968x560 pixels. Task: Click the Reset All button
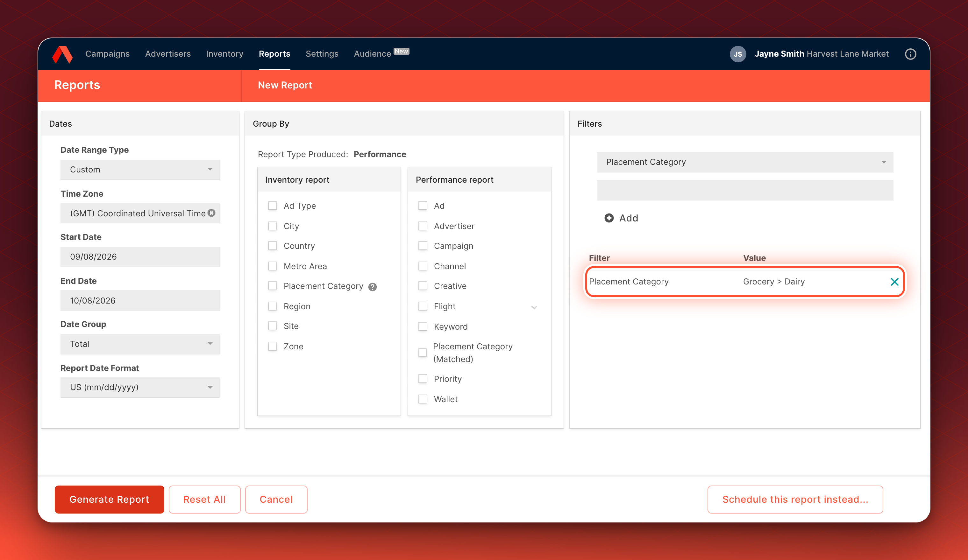tap(204, 499)
